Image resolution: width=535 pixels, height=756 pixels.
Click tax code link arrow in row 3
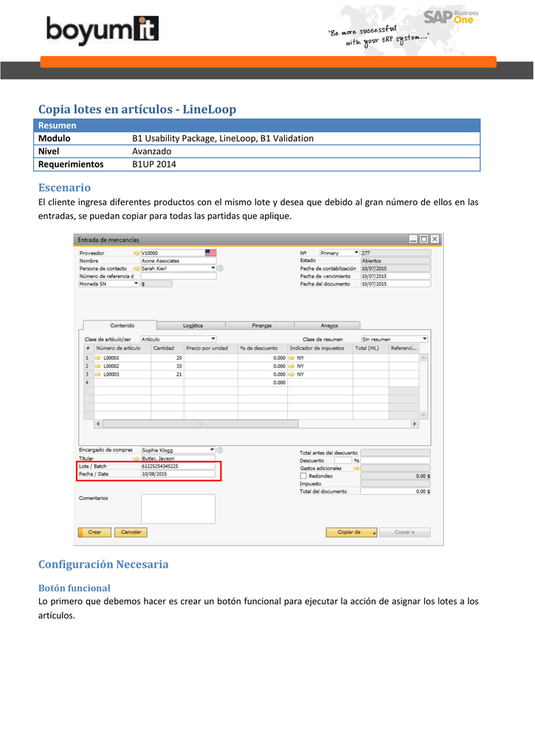tap(291, 374)
